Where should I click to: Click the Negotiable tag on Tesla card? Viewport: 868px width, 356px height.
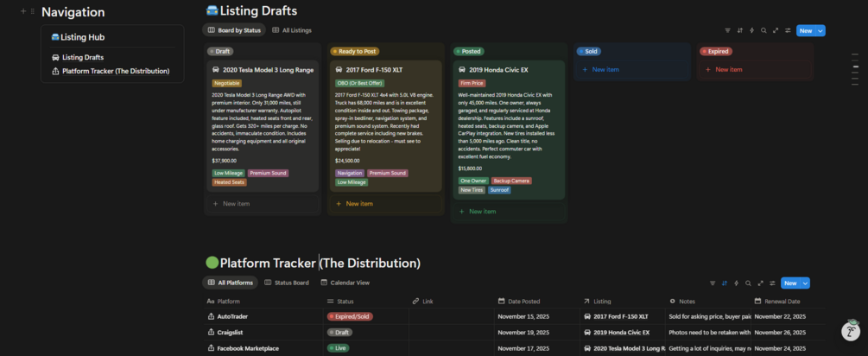[x=226, y=83]
